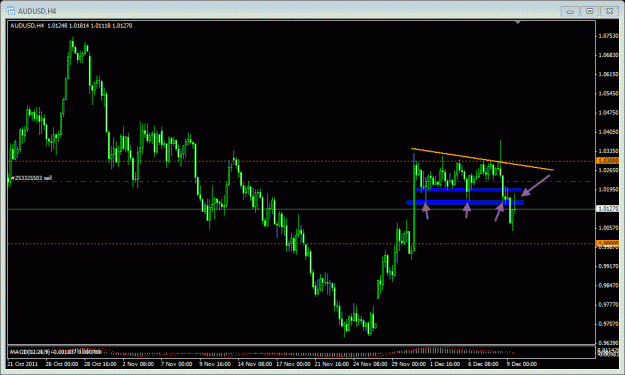Click time axis label 26 Oct 00:00
This screenshot has width=625, height=375.
coord(62,364)
